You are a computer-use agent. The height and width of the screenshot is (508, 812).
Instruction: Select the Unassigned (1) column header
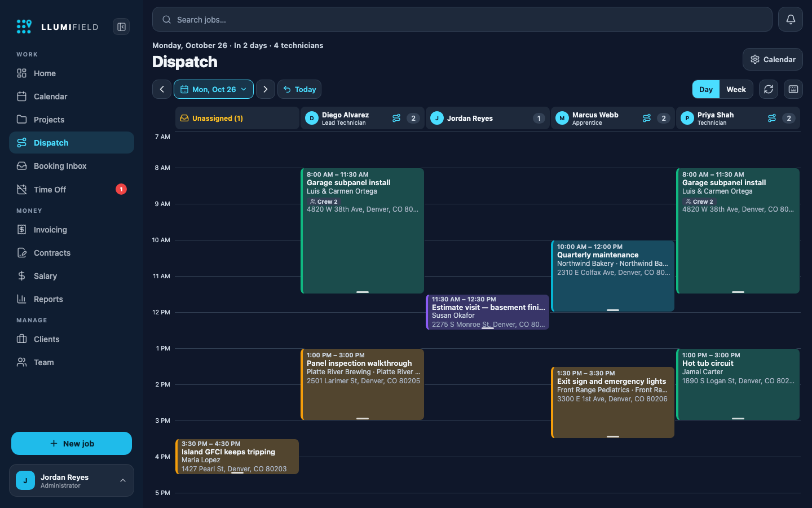click(x=237, y=118)
